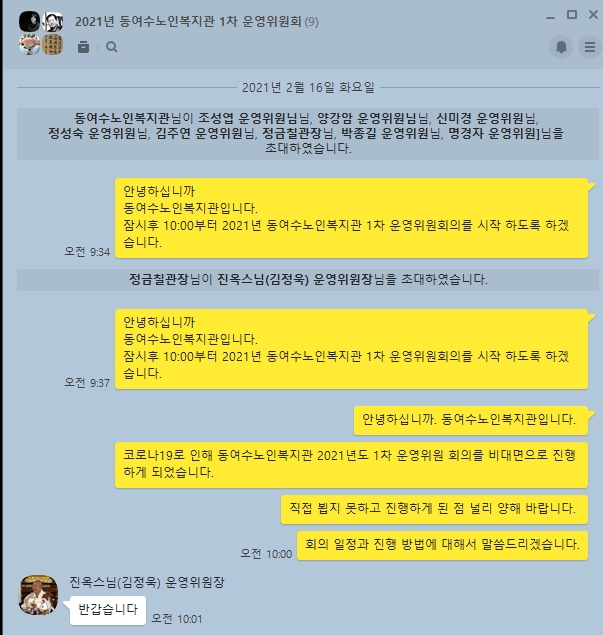Click the 직접 뵙지 못하고 message bubble
The width and height of the screenshot is (603, 635).
tap(434, 509)
